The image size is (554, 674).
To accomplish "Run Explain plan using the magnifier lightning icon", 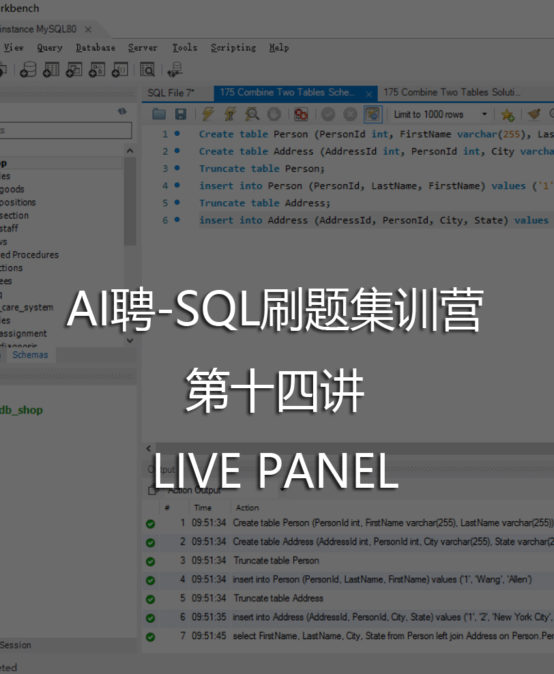I will (x=252, y=114).
